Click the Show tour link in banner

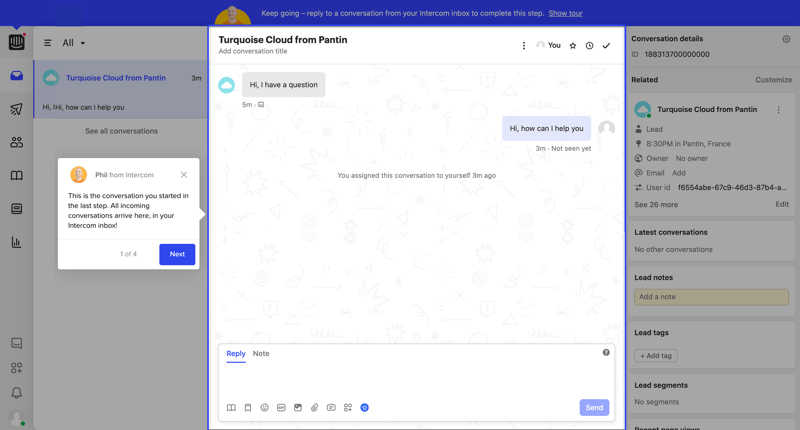coord(565,13)
